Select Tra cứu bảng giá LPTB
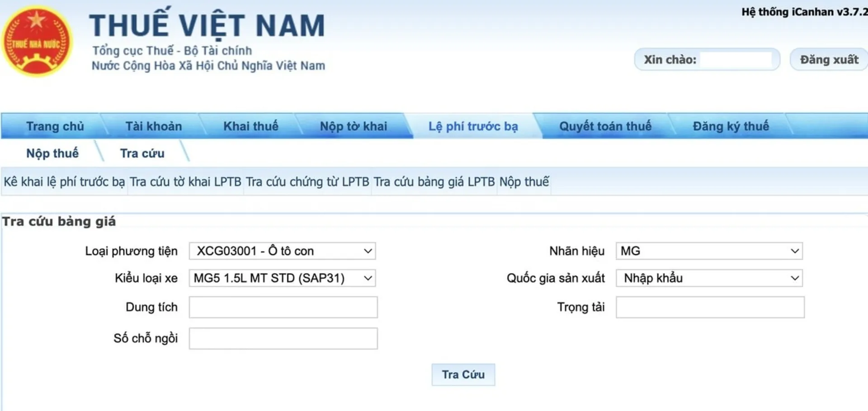 pos(433,182)
